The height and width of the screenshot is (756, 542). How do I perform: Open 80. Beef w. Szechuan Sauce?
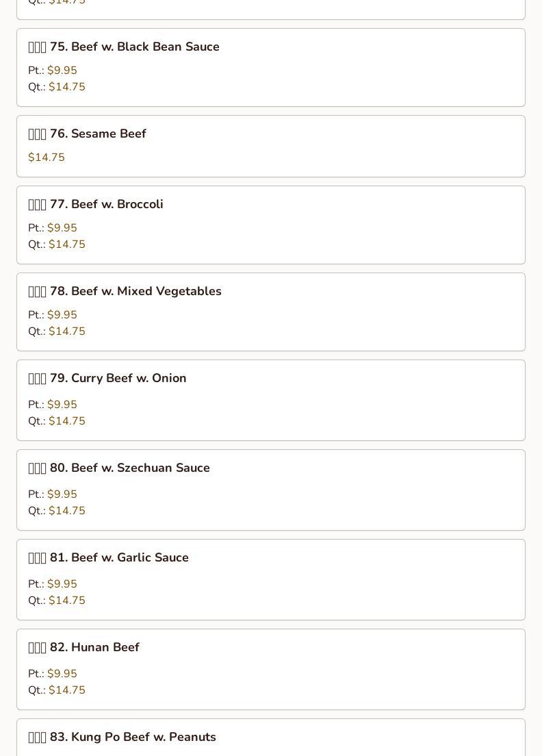271,490
